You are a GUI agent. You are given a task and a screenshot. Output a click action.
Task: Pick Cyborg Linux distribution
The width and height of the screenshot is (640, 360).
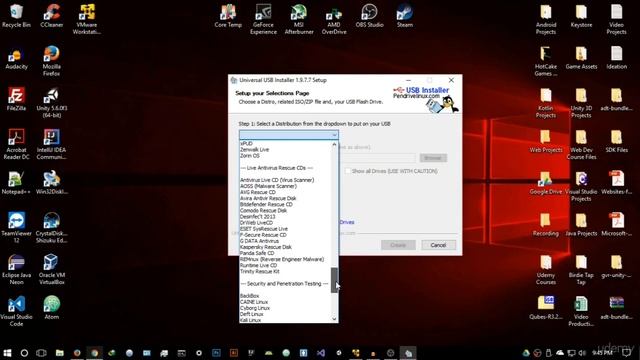click(255, 308)
